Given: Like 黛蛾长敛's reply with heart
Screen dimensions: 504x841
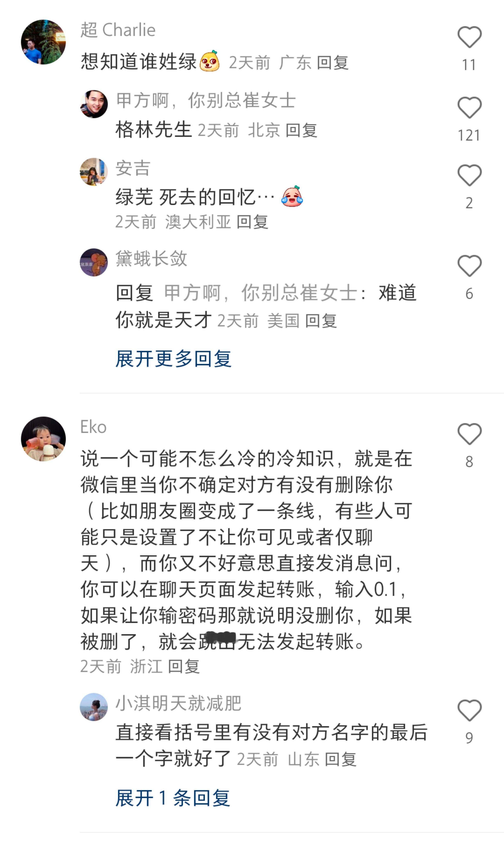Looking at the screenshot, I should tap(469, 266).
